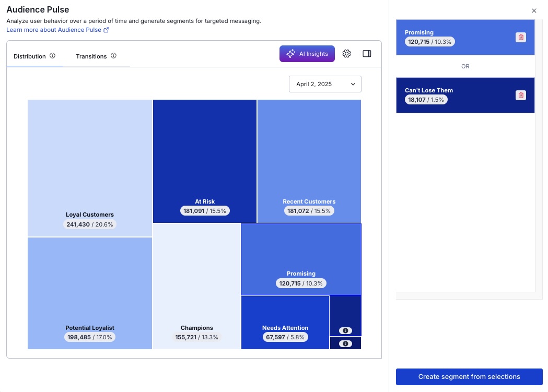Click info icon on bottom small treemap tile
This screenshot has width=548, height=392.
tap(345, 343)
